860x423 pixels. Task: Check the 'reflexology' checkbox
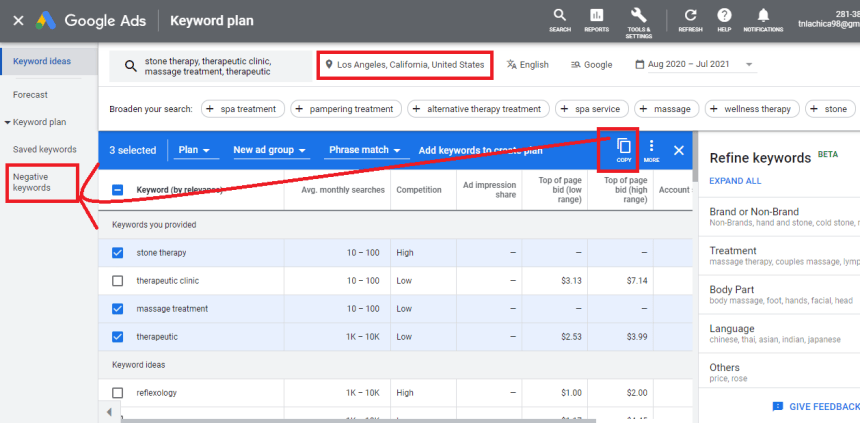(117, 393)
